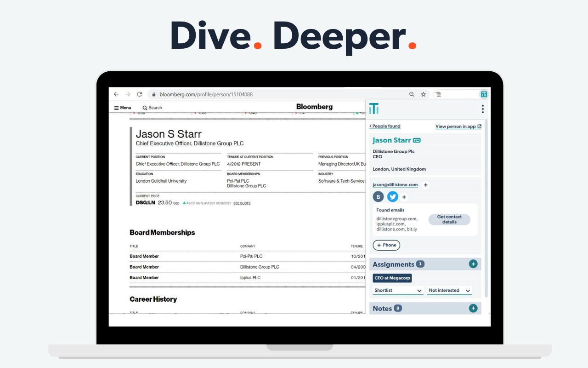Click the SEE QUOTE link
Image resolution: width=588 pixels, height=368 pixels.
tap(242, 203)
